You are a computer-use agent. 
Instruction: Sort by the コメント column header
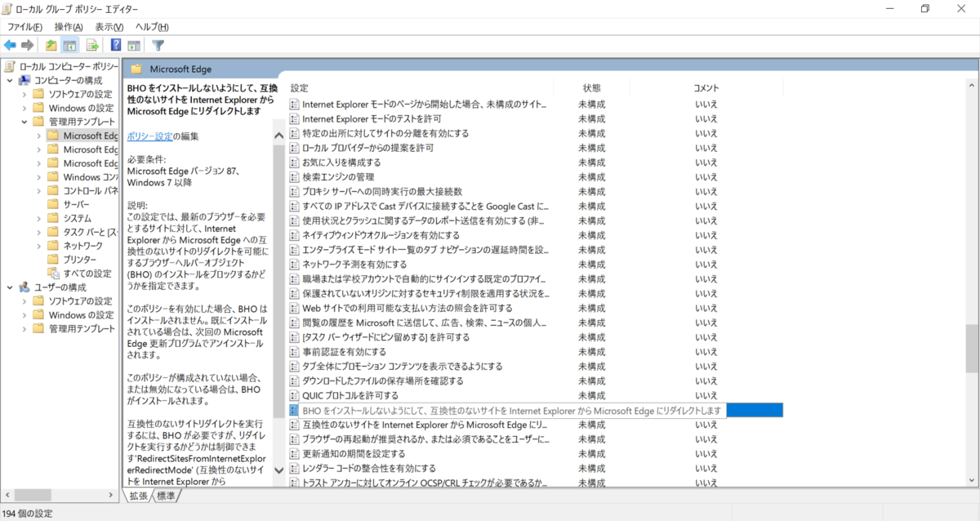(x=706, y=87)
